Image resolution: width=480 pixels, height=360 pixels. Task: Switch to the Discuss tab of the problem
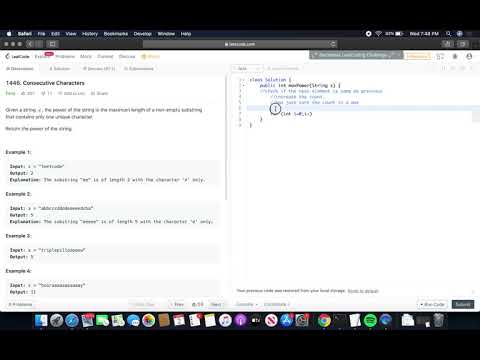[x=99, y=69]
